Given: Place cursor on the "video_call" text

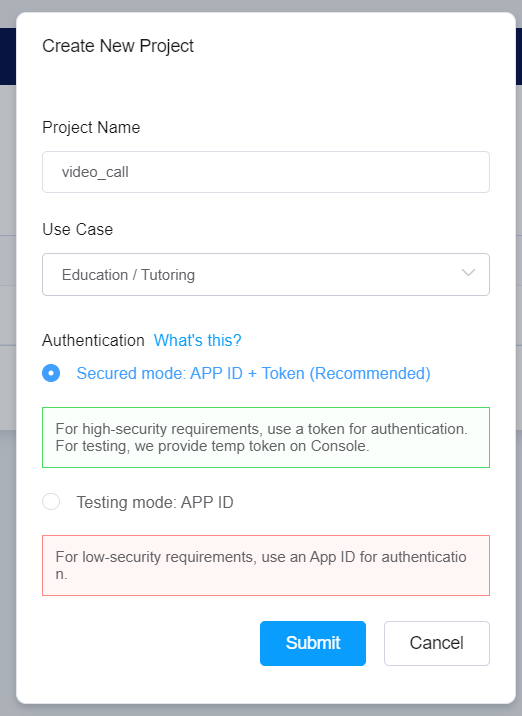Looking at the screenshot, I should point(95,172).
